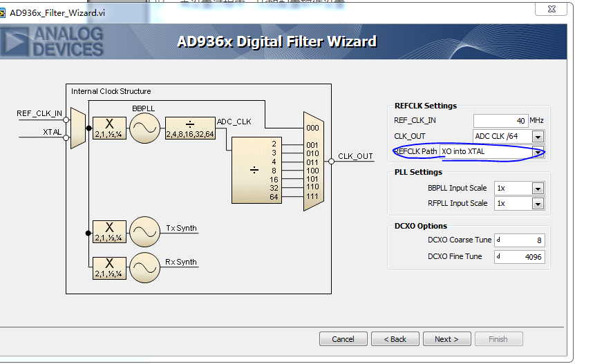This screenshot has height=364, width=613.
Task: Click the 'MHz' unit label
Action: pyautogui.click(x=536, y=120)
